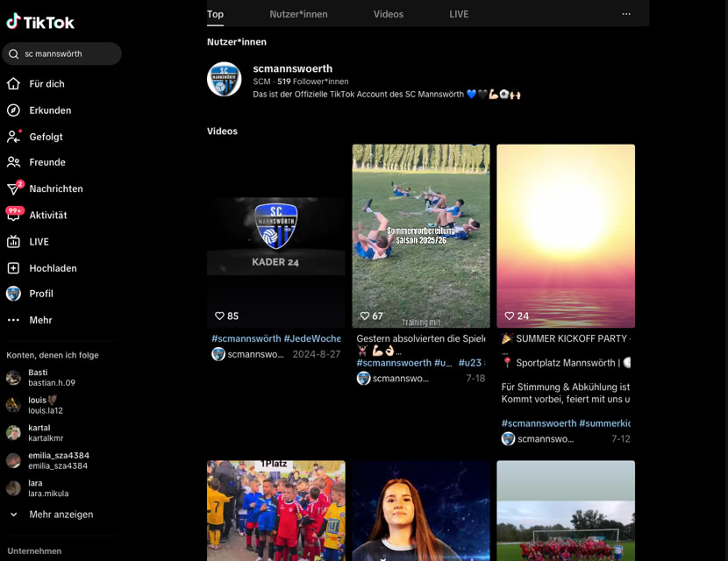Screen dimensions: 728x561
Task: Click author avatar under the Sommervorbereitung video
Action: pyautogui.click(x=363, y=378)
